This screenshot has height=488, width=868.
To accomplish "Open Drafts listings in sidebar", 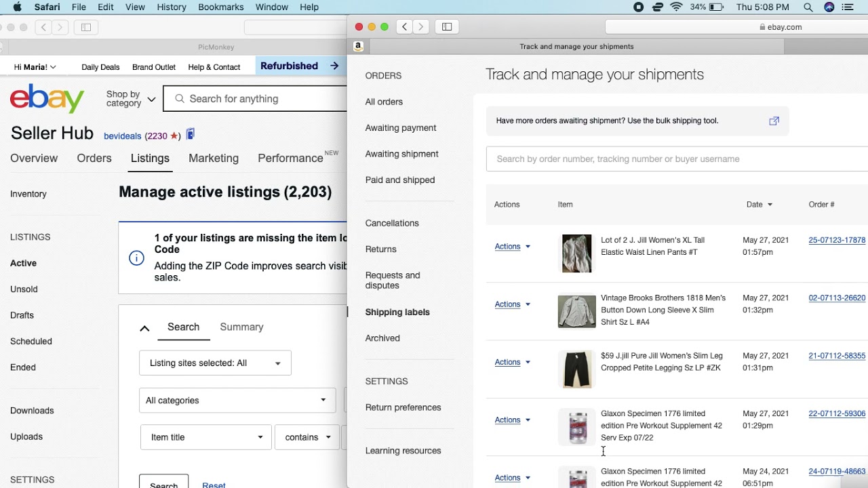I will coord(22,315).
